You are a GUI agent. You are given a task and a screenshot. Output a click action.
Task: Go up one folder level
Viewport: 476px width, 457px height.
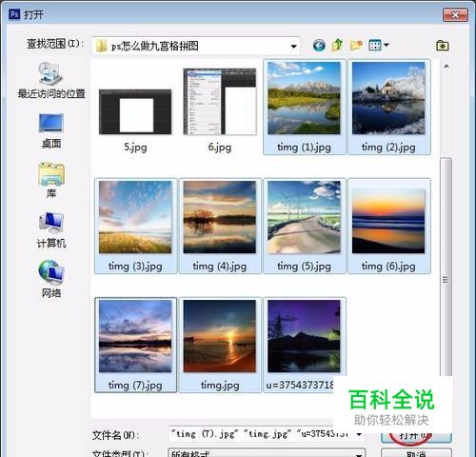coord(337,45)
